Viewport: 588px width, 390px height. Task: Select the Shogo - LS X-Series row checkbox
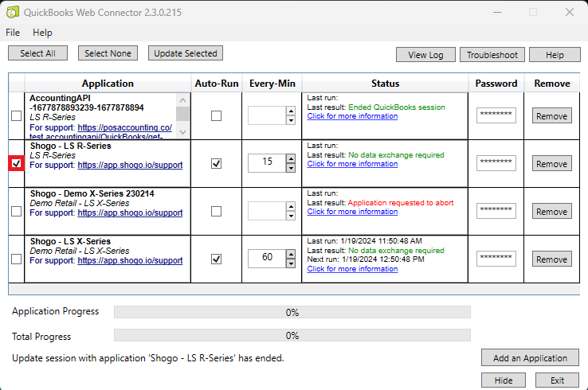click(16, 259)
